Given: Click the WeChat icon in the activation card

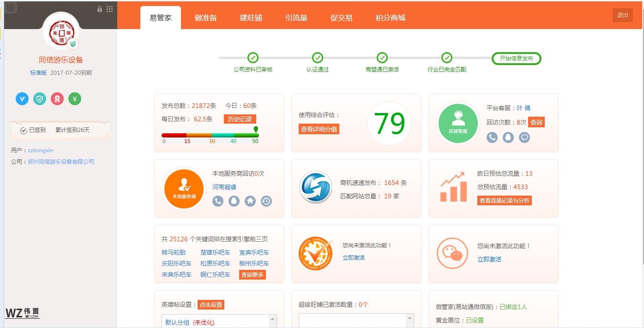Looking at the screenshot, I should (x=452, y=253).
